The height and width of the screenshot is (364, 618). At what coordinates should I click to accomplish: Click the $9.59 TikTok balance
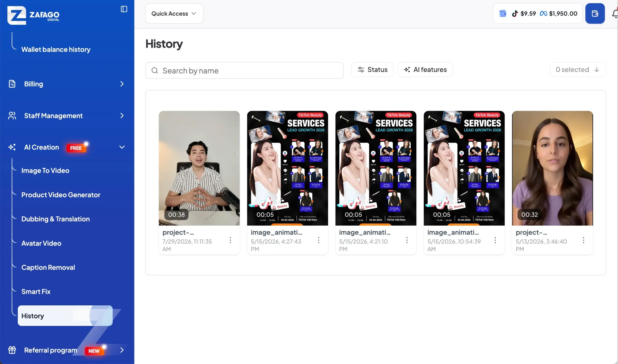point(528,14)
